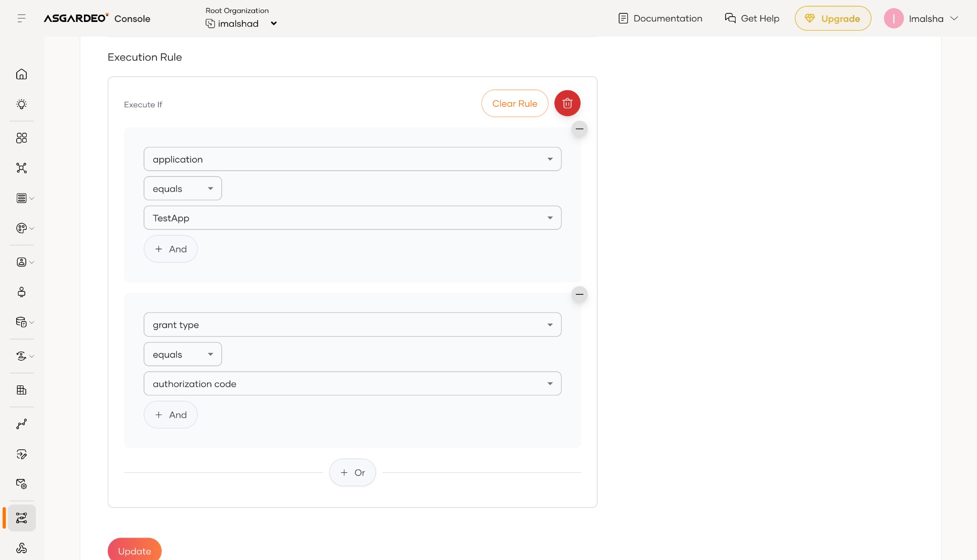Open the TestApp value dropdown

pos(352,218)
